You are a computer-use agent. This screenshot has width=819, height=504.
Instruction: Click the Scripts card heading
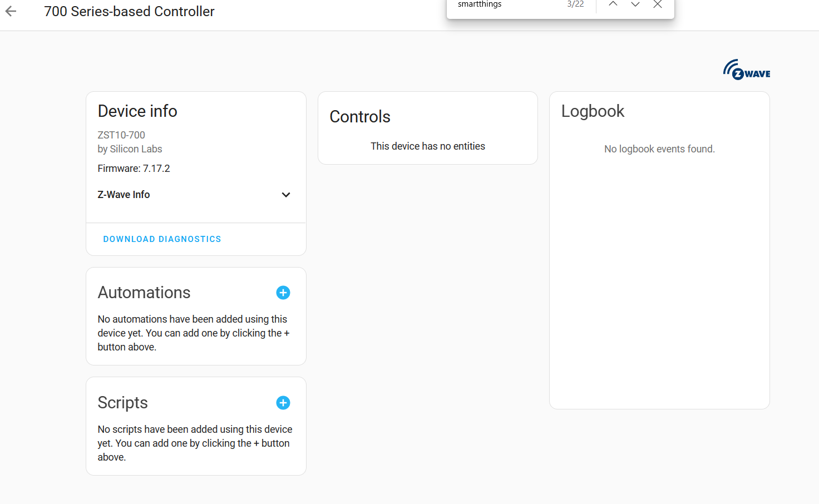point(122,402)
